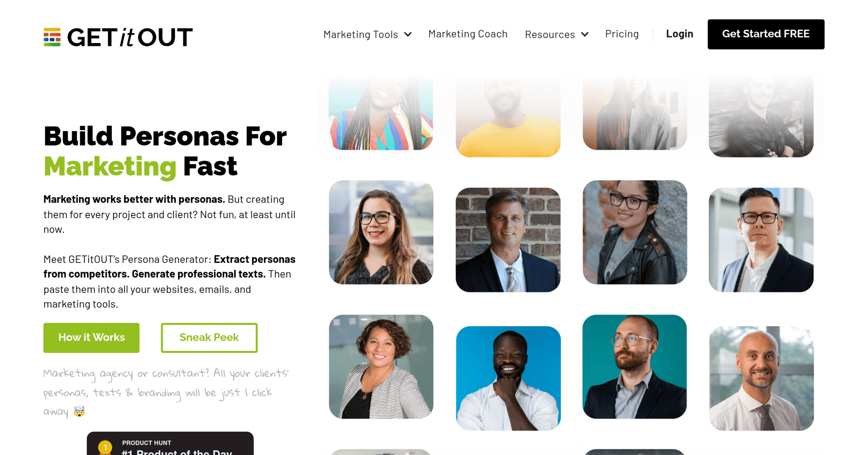Expand the Resources dropdown chevron
The width and height of the screenshot is (868, 455).
(x=585, y=35)
